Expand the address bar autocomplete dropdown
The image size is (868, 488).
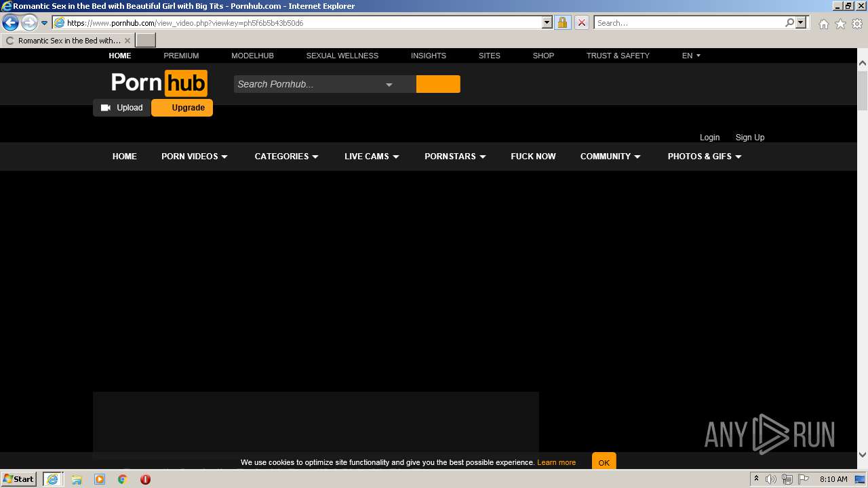[547, 23]
